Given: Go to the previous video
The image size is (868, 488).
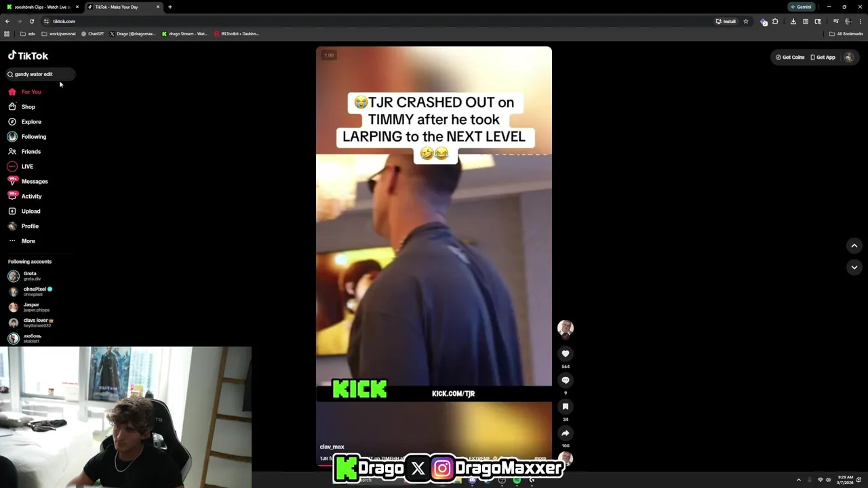Looking at the screenshot, I should [x=854, y=245].
